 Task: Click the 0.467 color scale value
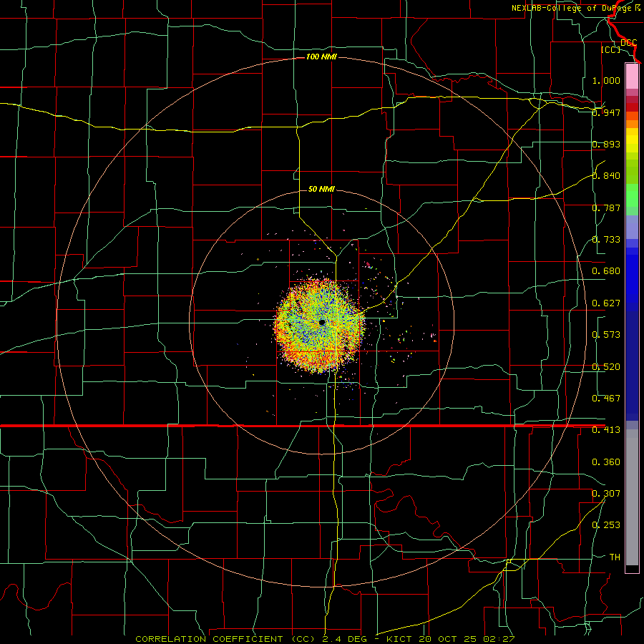tap(606, 399)
